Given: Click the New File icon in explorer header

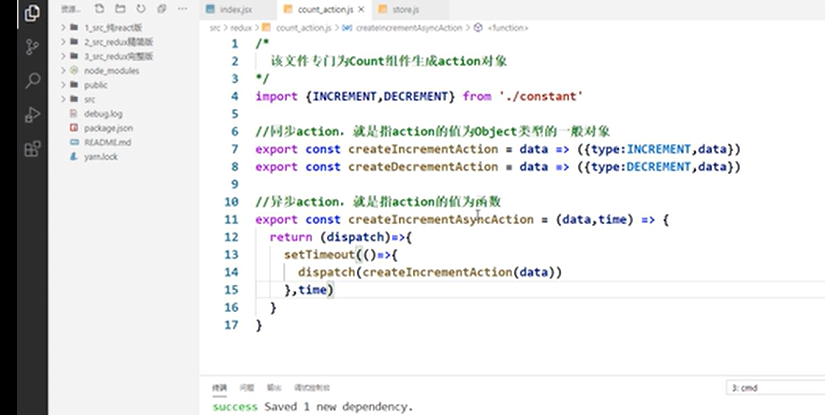Looking at the screenshot, I should point(99,9).
